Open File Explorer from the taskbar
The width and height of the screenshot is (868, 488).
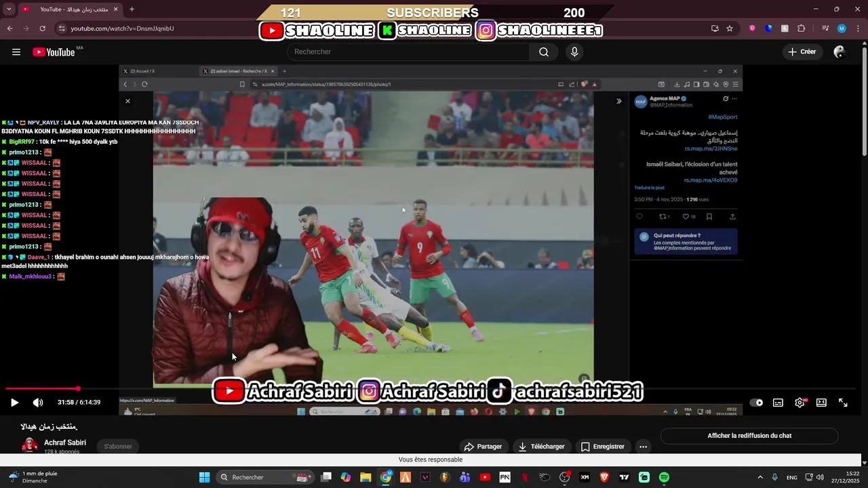tap(366, 477)
